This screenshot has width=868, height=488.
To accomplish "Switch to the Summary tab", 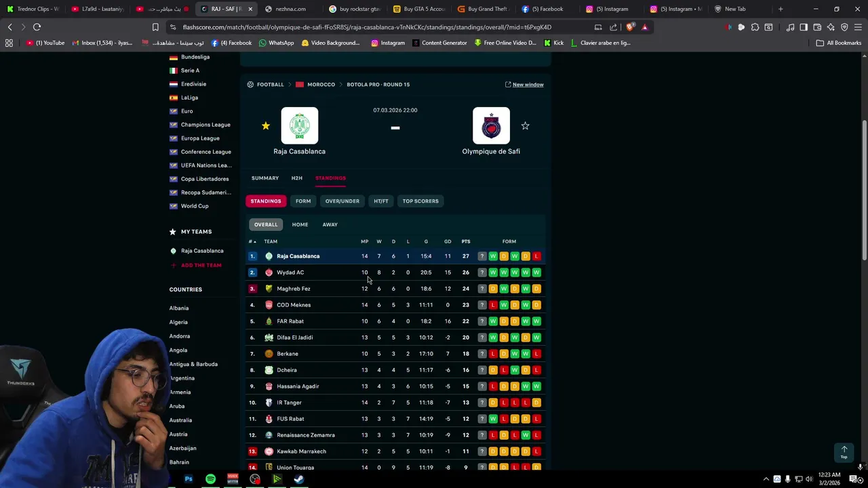I will pos(265,178).
